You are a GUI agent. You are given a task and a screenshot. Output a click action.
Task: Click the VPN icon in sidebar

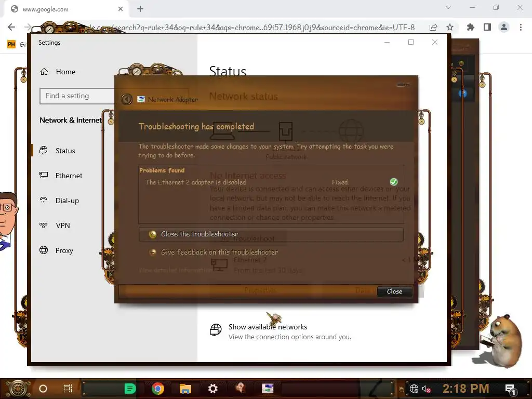[x=44, y=225]
